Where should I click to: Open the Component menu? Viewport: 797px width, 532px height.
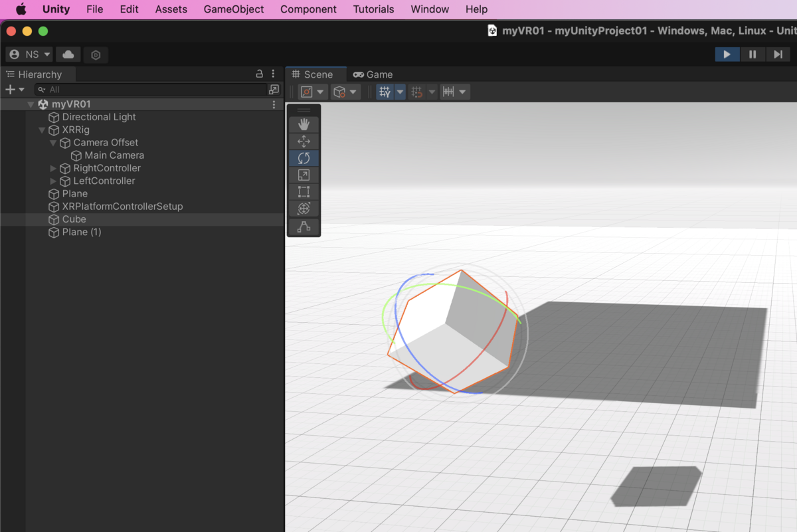coord(308,9)
